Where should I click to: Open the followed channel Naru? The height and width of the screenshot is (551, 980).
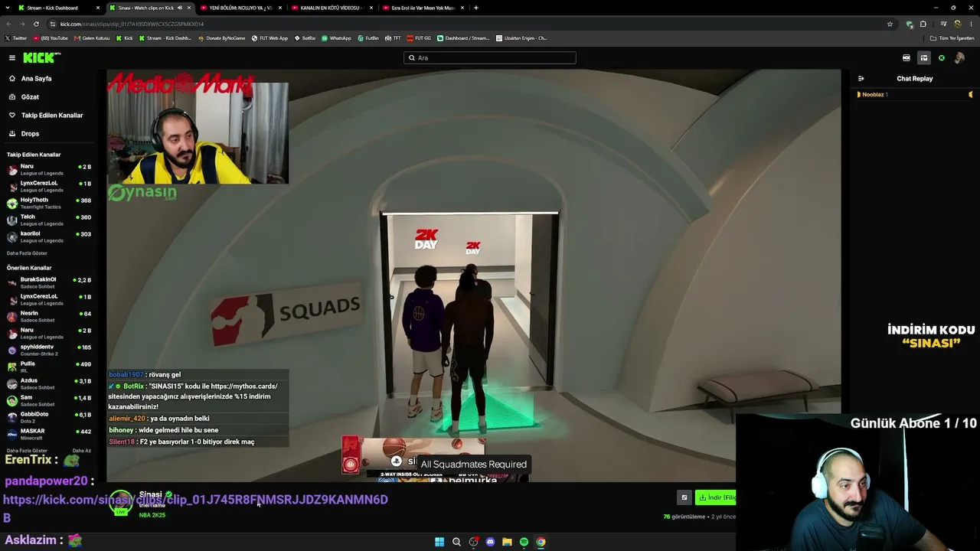48,169
